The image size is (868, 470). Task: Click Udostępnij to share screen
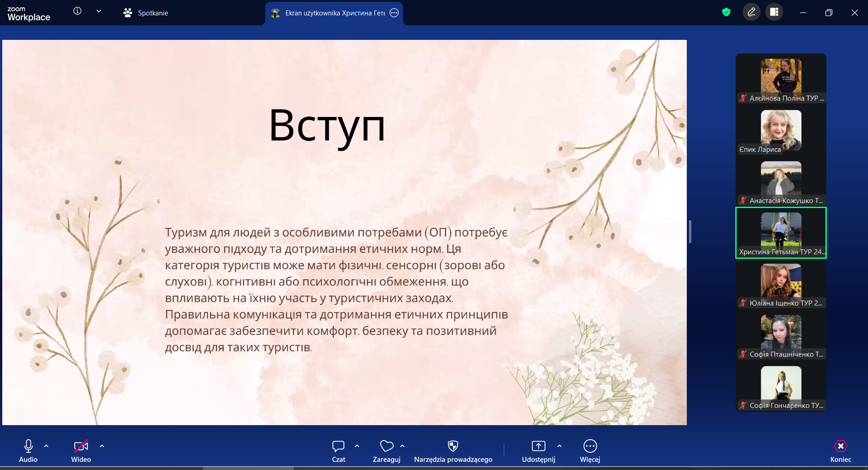click(538, 451)
